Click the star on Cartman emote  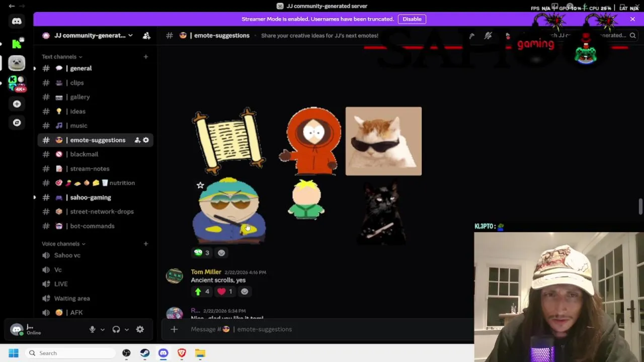coord(200,186)
